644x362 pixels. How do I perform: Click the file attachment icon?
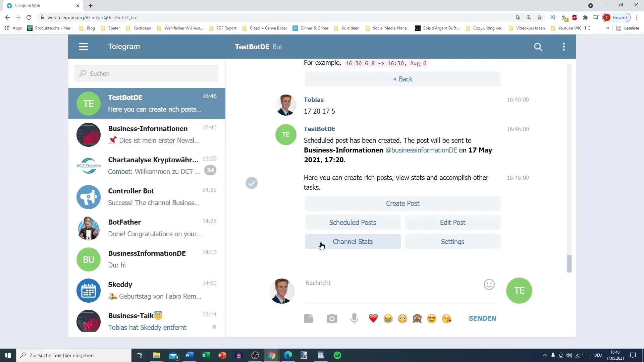tap(309, 318)
